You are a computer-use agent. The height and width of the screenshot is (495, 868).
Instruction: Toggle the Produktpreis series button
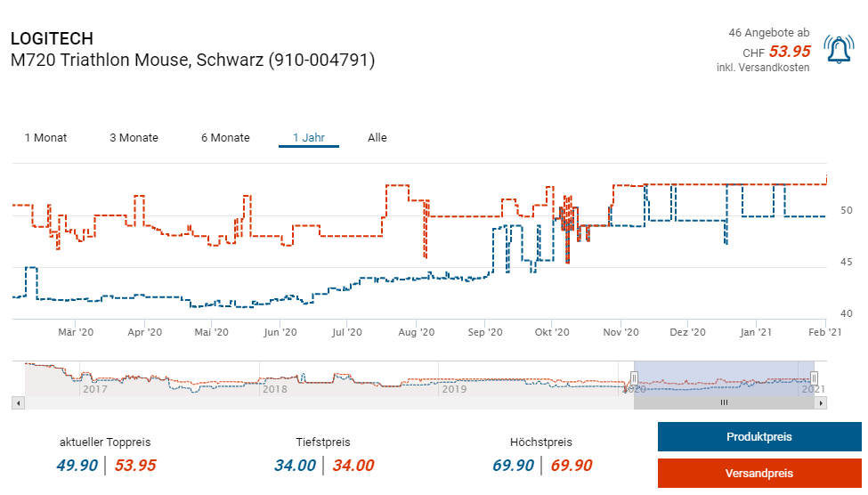(x=758, y=437)
